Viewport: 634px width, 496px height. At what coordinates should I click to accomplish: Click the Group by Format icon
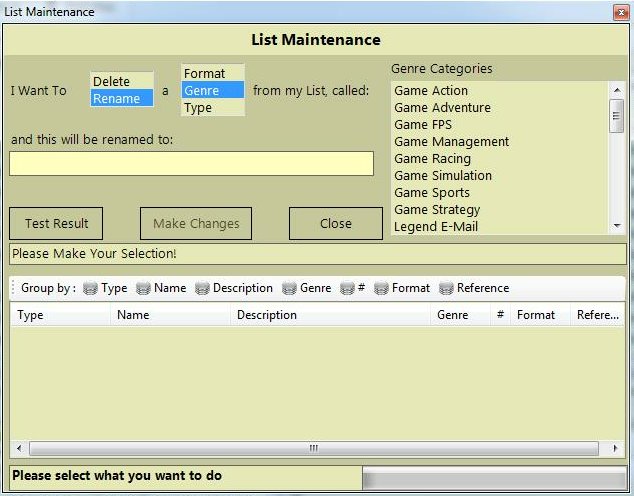pyautogui.click(x=381, y=288)
